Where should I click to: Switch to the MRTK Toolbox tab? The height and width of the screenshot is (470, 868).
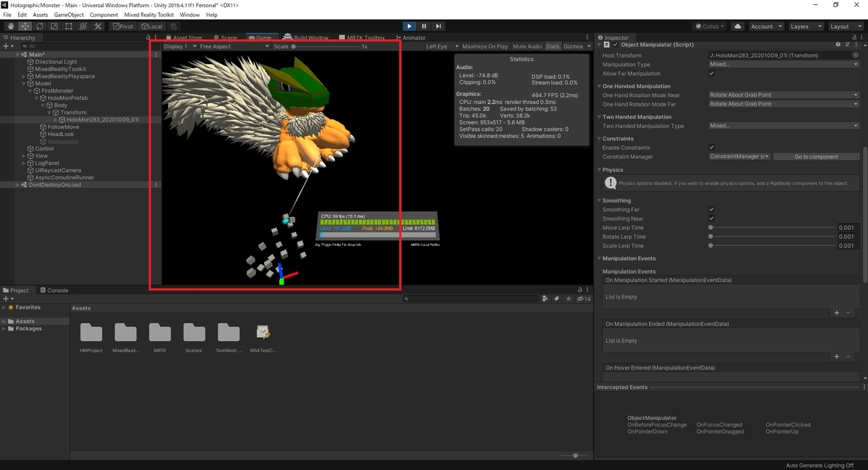click(x=364, y=38)
